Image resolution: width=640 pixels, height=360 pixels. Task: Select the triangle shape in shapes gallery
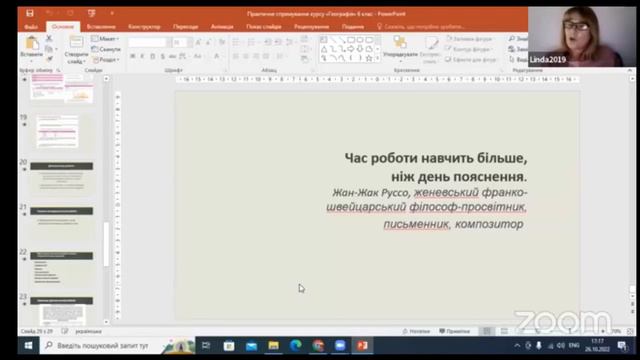pyautogui.click(x=324, y=49)
